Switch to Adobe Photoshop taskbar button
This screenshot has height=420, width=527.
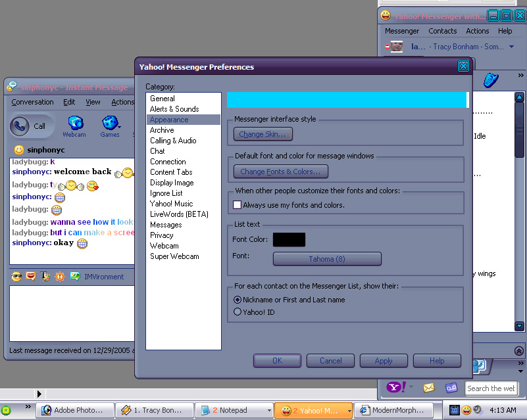coord(74,410)
